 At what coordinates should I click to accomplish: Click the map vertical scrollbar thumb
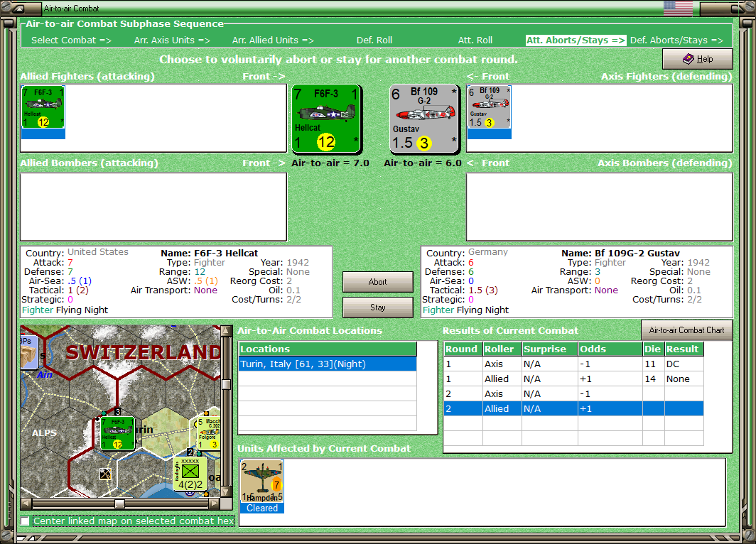226,384
